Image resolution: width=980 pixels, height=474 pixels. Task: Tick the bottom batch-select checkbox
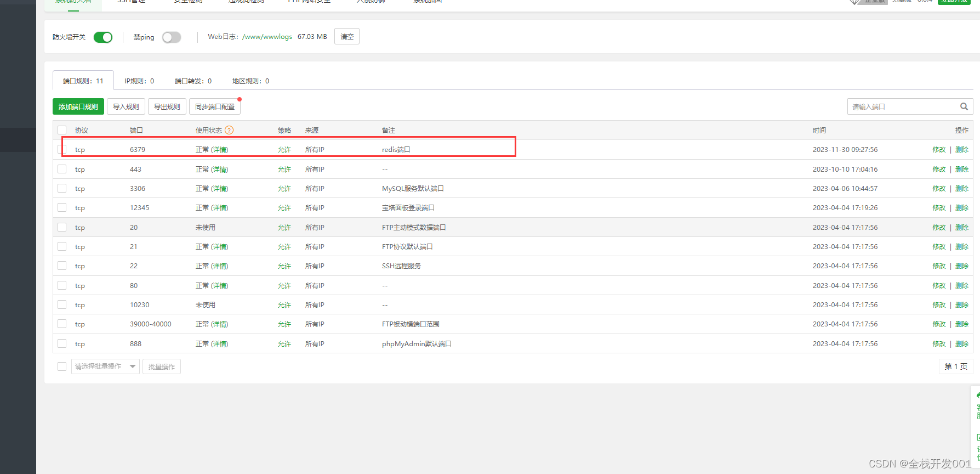tap(62, 366)
